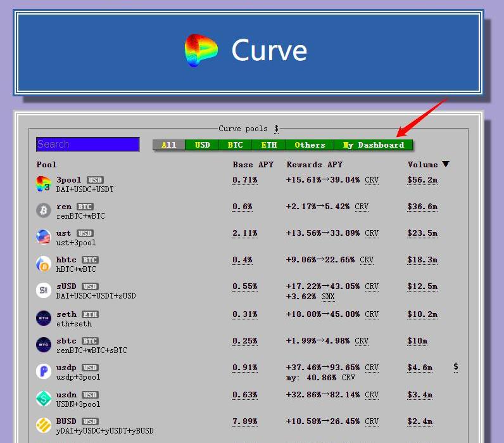Click the ust pool icon

coord(43,237)
